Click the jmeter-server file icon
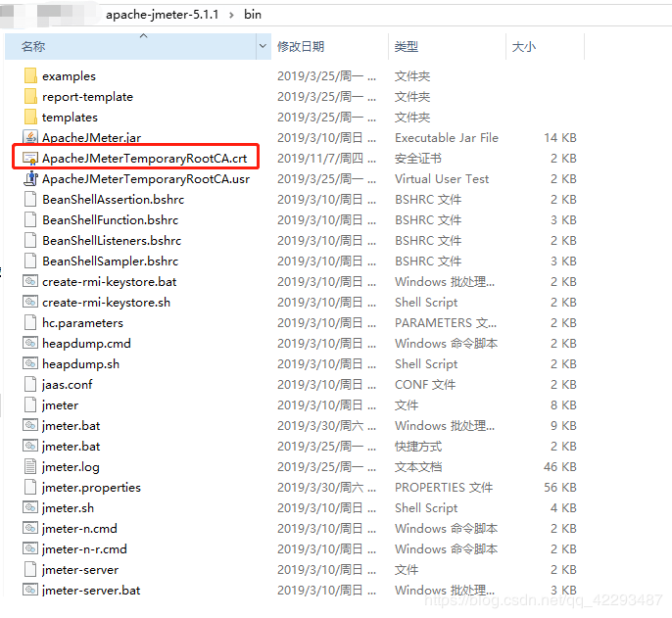The image size is (672, 618). pos(30,570)
